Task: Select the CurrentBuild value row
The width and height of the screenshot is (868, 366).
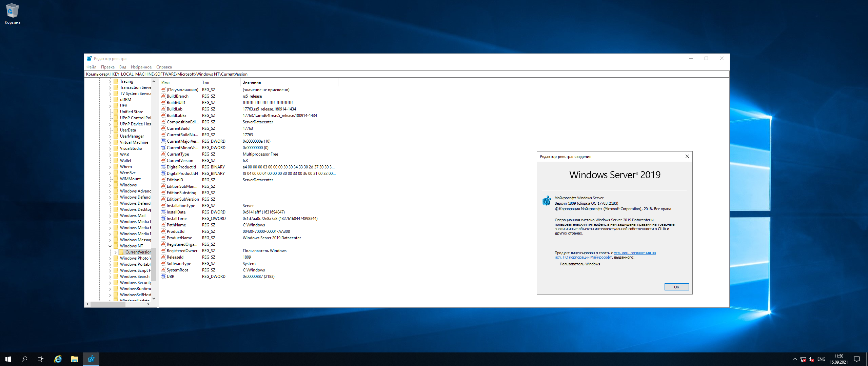Action: pyautogui.click(x=249, y=128)
